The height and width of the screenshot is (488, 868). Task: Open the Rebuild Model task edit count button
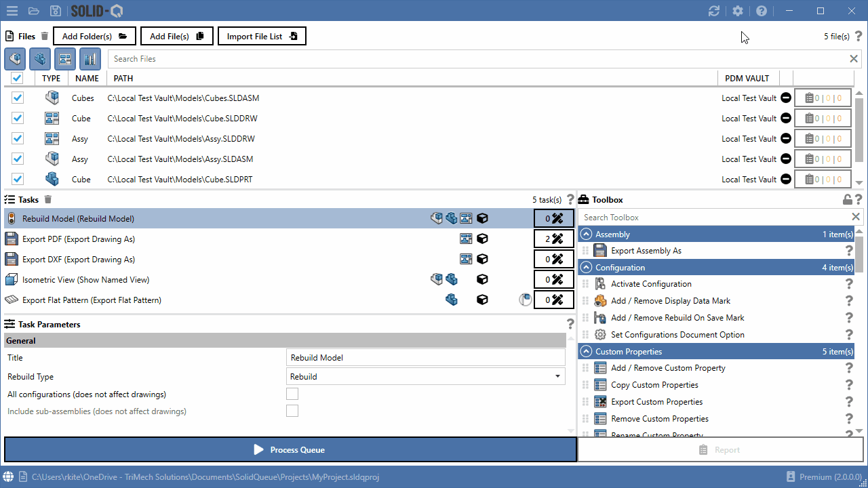tap(554, 218)
